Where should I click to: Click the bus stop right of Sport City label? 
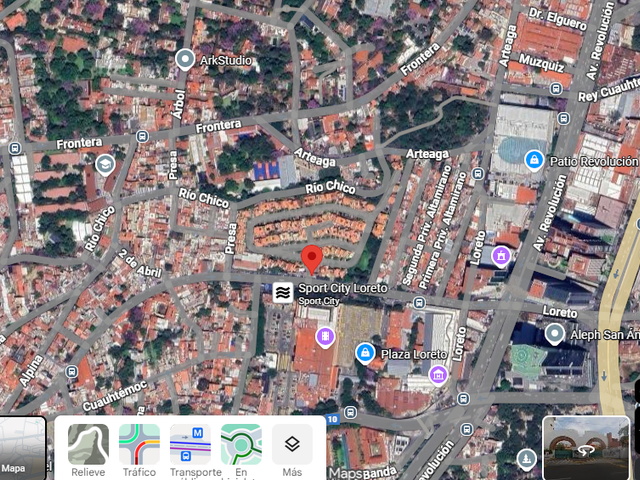pyautogui.click(x=419, y=303)
